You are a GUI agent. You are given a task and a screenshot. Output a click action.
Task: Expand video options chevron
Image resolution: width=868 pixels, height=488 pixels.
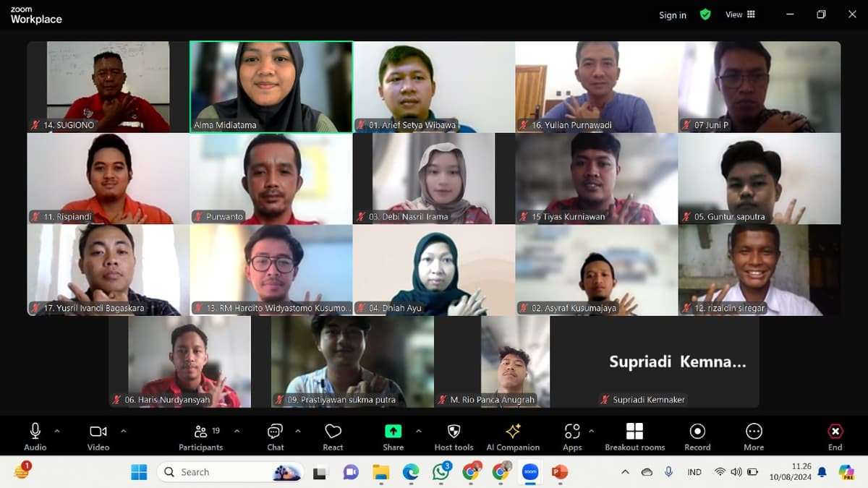(x=123, y=431)
